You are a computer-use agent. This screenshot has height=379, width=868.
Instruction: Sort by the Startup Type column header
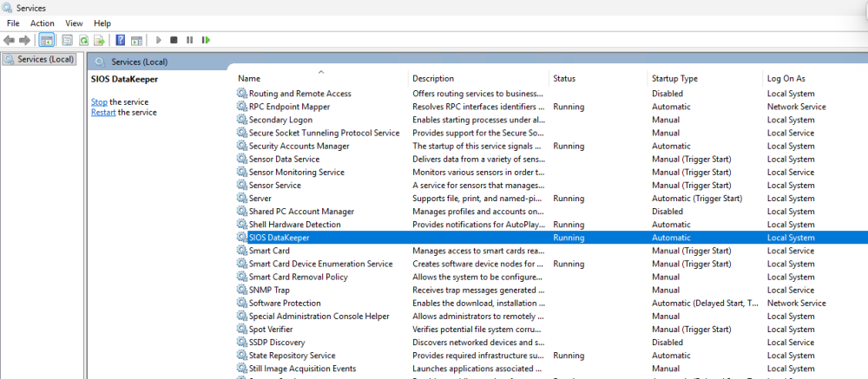[705, 79]
